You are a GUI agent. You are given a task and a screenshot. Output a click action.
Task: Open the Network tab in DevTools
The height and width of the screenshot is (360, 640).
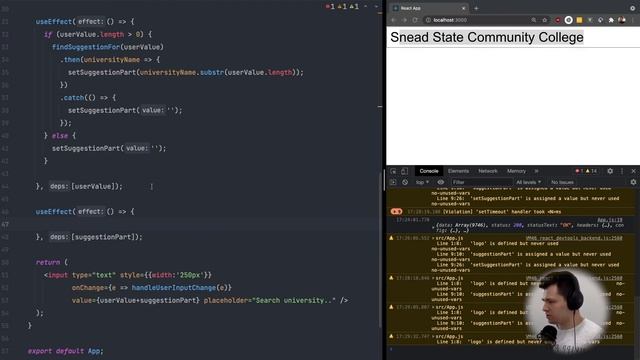488,171
